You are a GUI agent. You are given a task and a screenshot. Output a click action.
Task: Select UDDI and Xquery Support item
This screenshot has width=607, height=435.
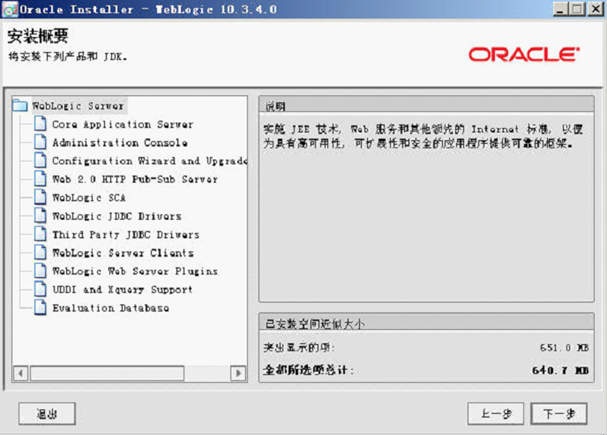coord(122,289)
